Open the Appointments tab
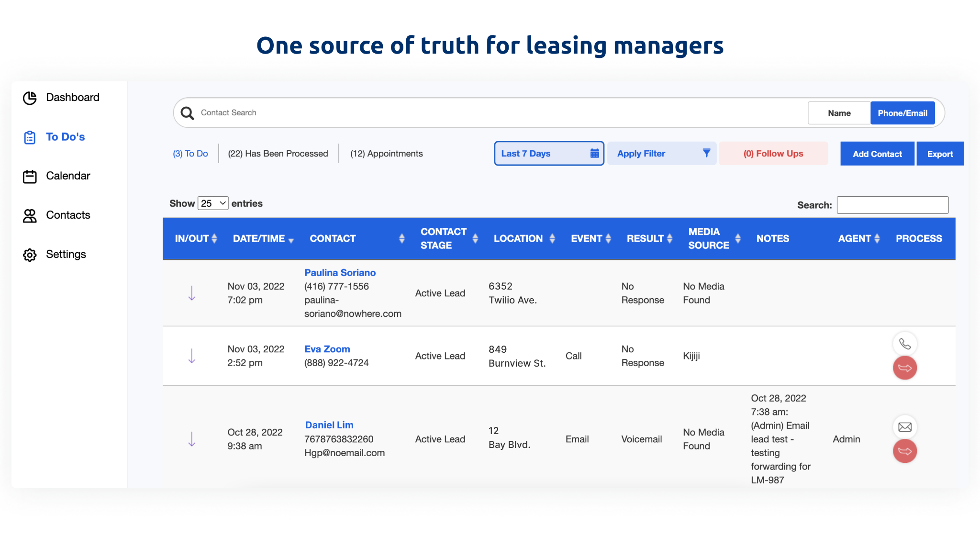Image resolution: width=980 pixels, height=548 pixels. pos(386,153)
